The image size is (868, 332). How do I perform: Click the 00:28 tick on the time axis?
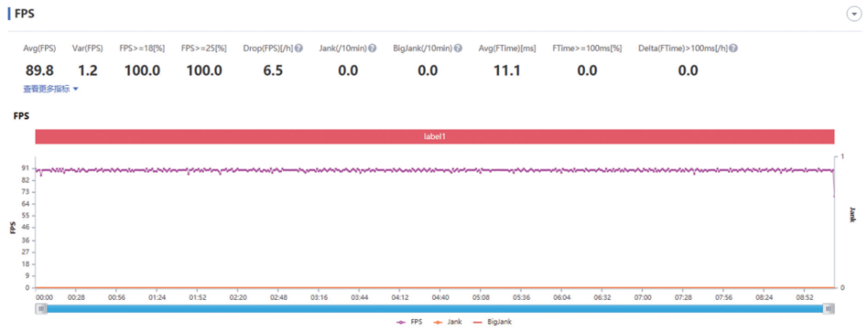pyautogui.click(x=76, y=297)
